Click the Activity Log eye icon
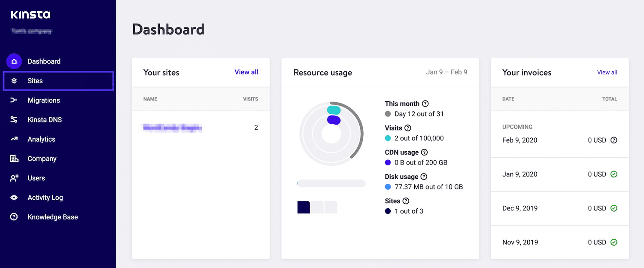Image resolution: width=644 pixels, height=268 pixels. point(14,197)
